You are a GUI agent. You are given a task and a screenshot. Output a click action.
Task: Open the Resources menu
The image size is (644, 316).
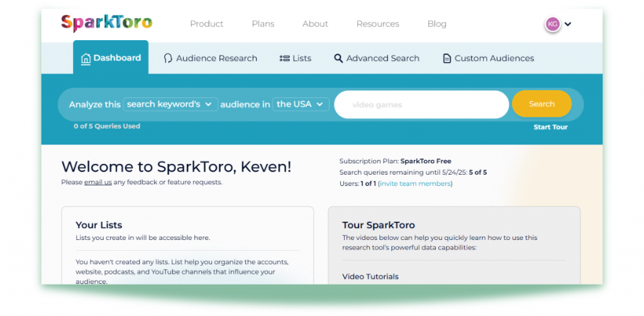pos(377,24)
